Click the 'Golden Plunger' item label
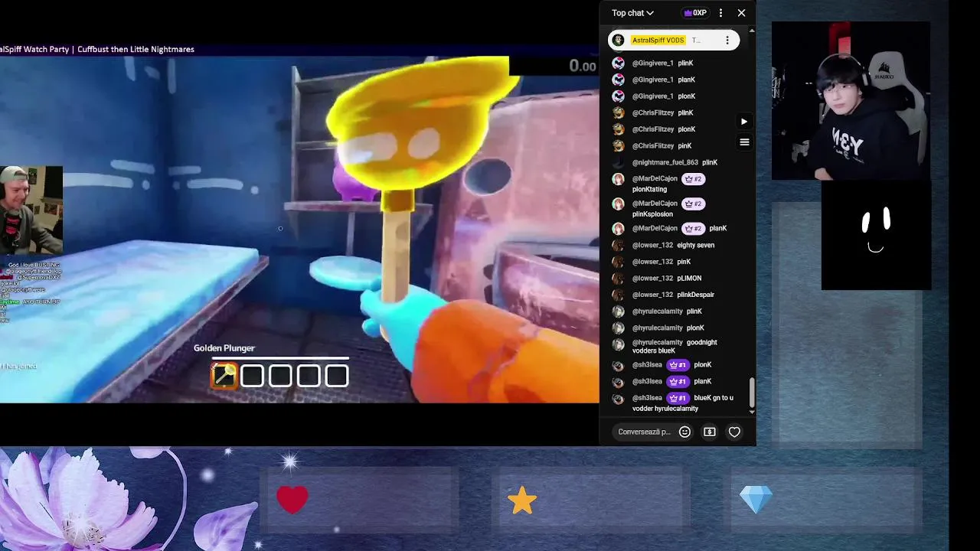 coord(224,347)
